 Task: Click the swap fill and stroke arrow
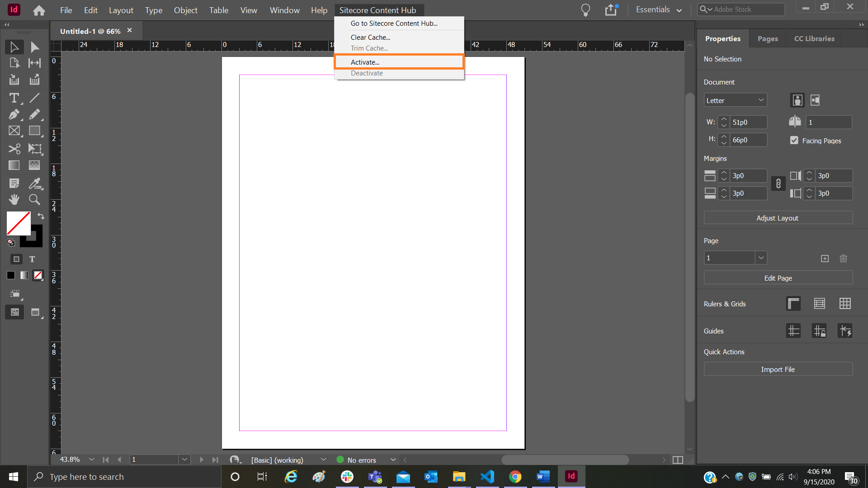41,216
